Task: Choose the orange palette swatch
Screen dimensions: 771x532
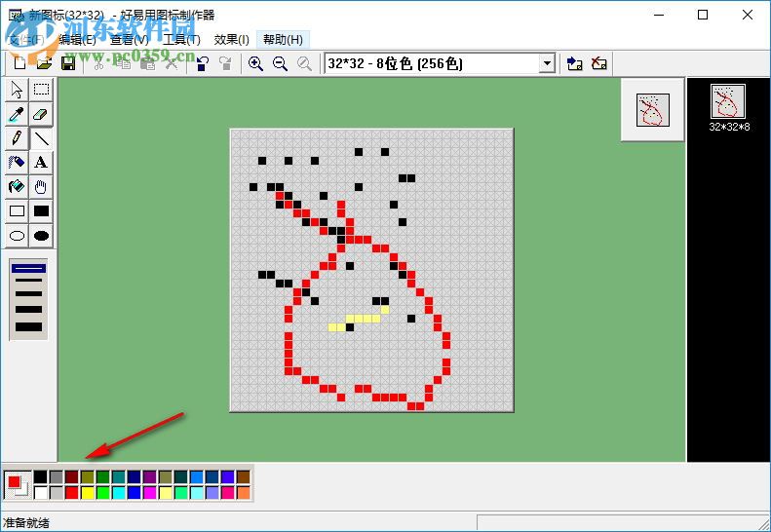Action: point(244,492)
